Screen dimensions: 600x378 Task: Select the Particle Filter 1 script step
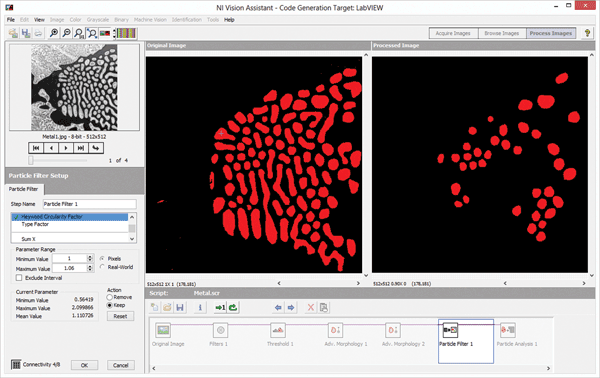pos(466,341)
